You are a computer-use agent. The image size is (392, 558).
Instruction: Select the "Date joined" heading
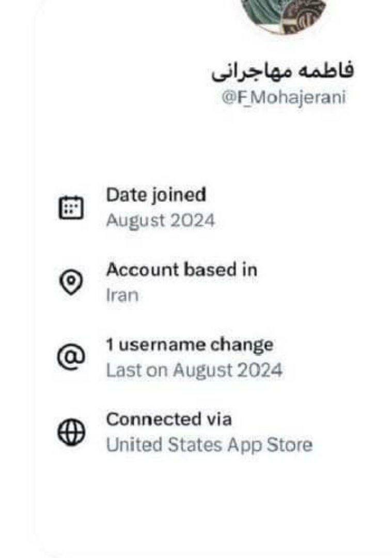[x=155, y=195]
